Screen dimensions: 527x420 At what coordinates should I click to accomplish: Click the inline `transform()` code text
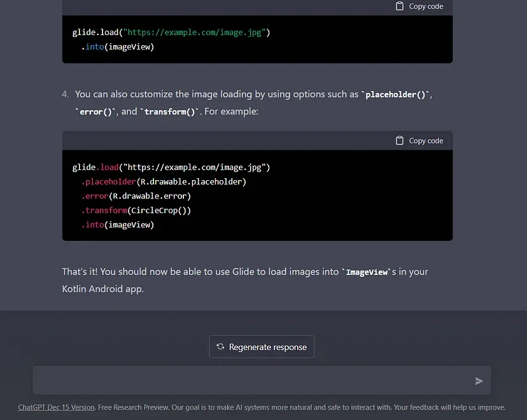(x=169, y=111)
